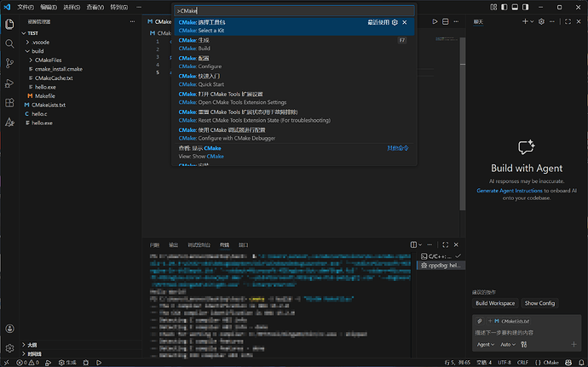The height and width of the screenshot is (367, 588).
Task: Maximize the terminal panel size icon
Action: click(445, 244)
